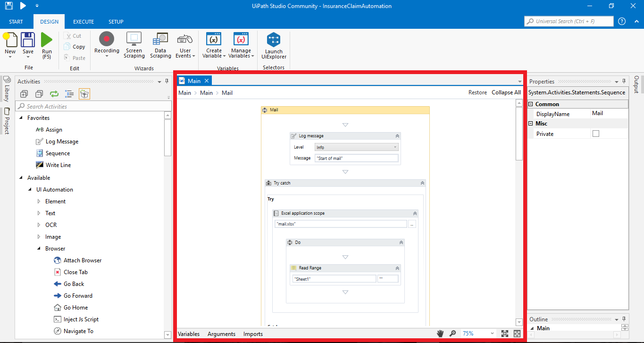
Task: Select Go Back activity
Action: 74,284
